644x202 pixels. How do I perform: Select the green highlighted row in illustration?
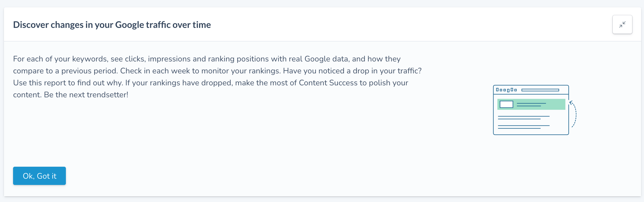point(531,104)
